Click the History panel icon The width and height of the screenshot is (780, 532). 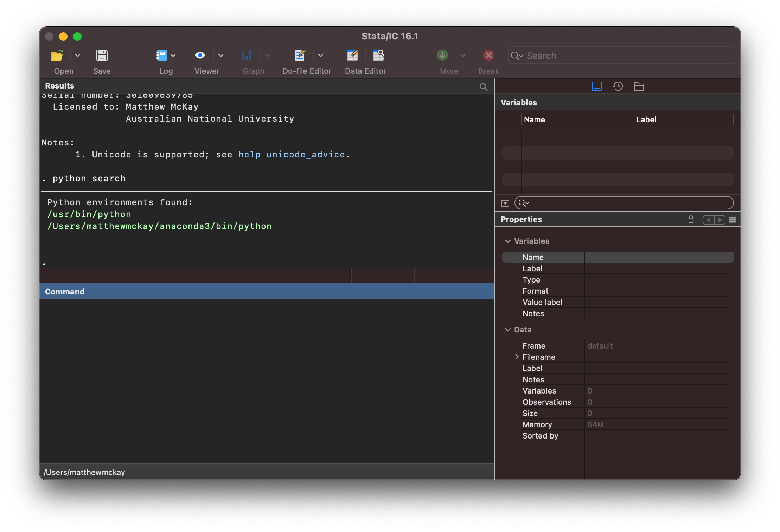tap(617, 86)
